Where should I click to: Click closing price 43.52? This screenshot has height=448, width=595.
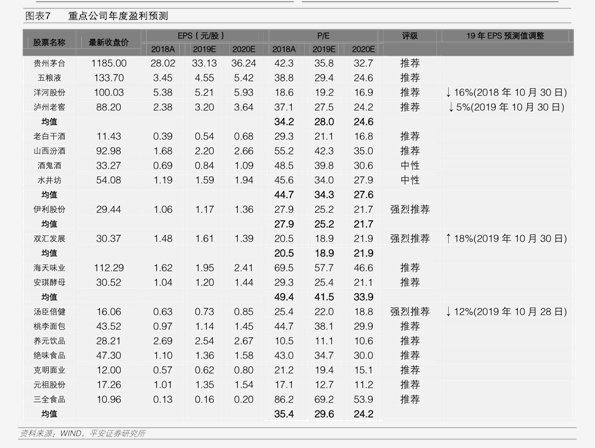pos(109,326)
